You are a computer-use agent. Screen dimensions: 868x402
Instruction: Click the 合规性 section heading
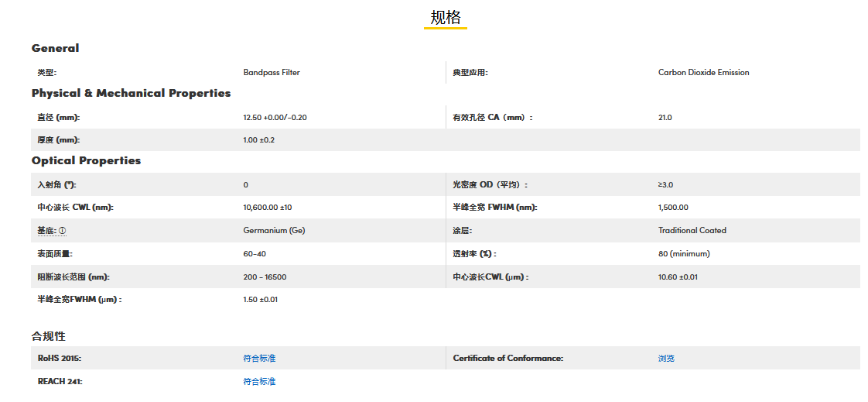[48, 336]
